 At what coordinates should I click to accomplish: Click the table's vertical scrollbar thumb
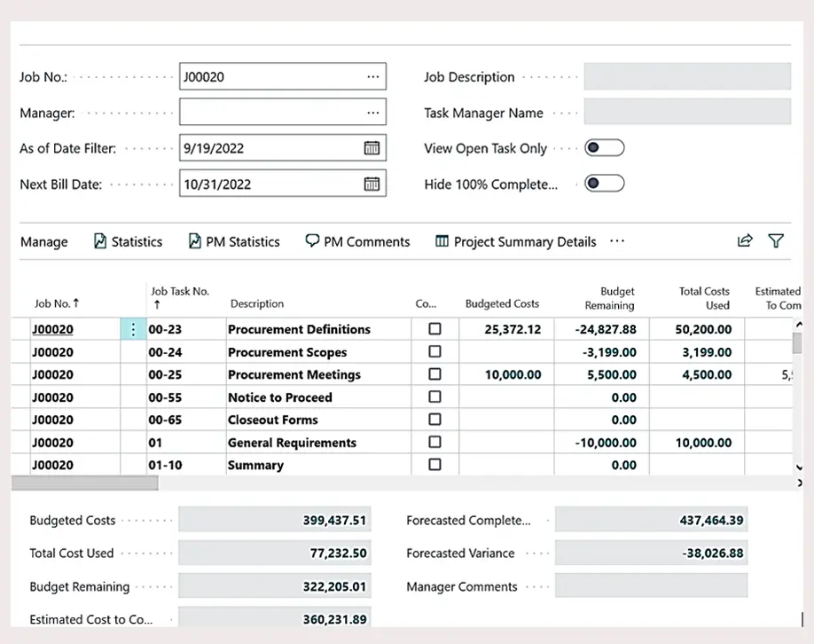point(797,343)
